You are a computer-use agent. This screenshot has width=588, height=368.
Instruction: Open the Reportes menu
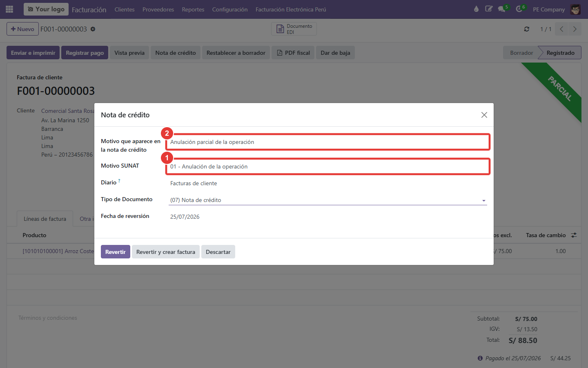tap(193, 9)
